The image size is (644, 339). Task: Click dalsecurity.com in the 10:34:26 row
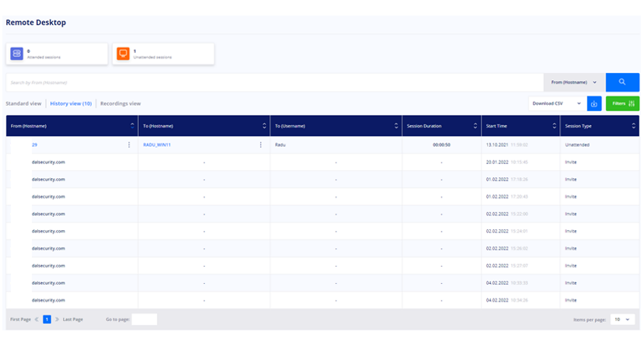click(x=48, y=300)
